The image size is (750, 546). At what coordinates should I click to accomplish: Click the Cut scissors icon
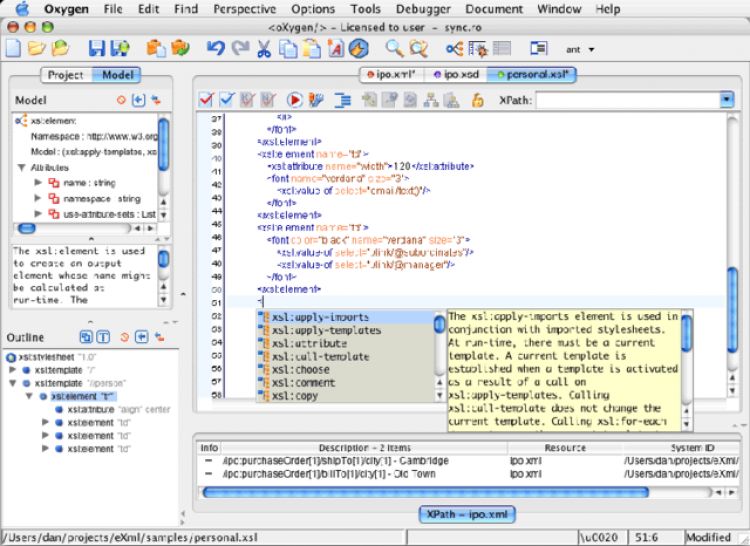click(x=264, y=48)
